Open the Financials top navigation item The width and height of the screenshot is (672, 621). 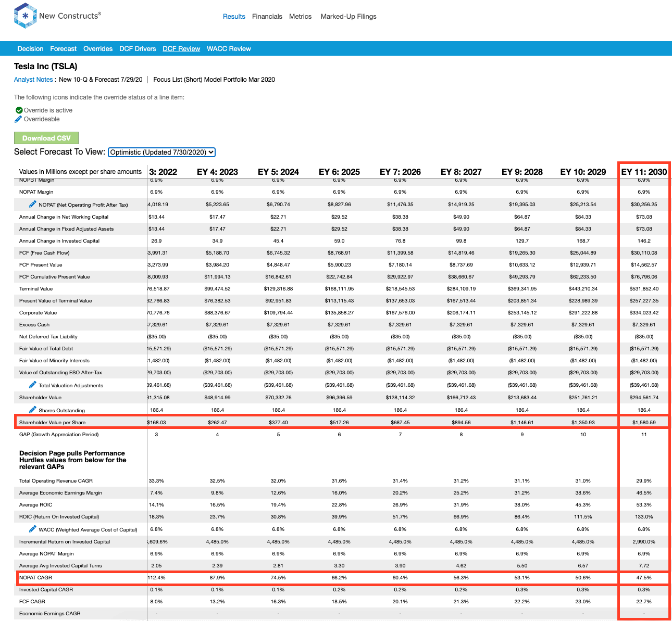coord(267,17)
